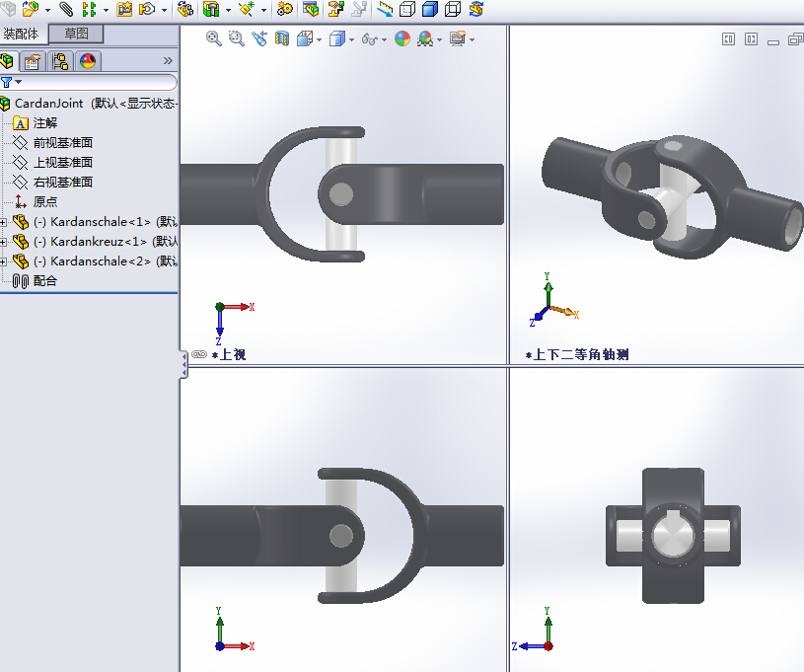Click Zoom to Fit magnifier
The width and height of the screenshot is (804, 672).
214,38
